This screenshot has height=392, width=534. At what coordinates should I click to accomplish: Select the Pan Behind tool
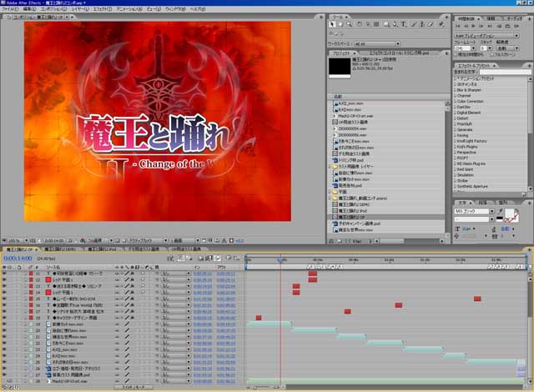point(376,24)
